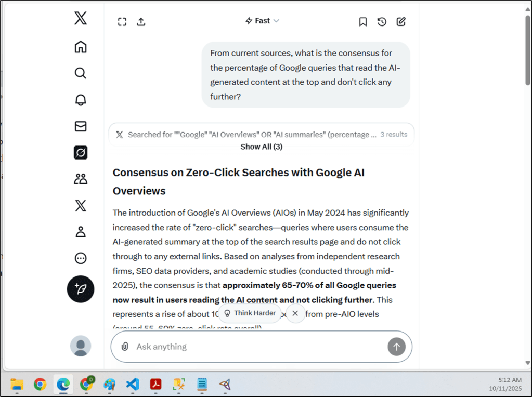The width and height of the screenshot is (532, 397).
Task: Start a new chat with edit icon
Action: point(401,21)
